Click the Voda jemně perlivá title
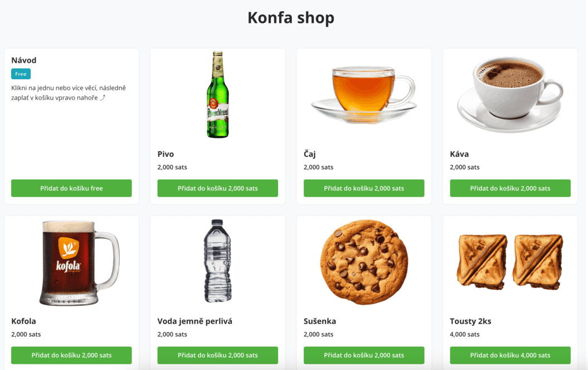Image resolution: width=588 pixels, height=370 pixels. point(195,321)
